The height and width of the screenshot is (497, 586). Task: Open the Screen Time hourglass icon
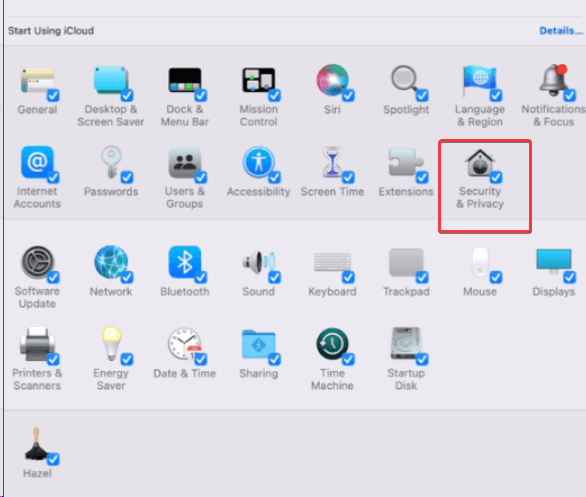332,163
